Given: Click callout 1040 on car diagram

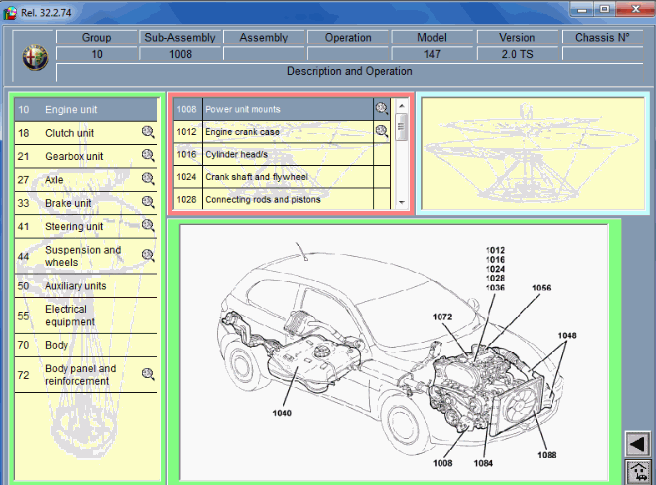Looking at the screenshot, I should tap(282, 413).
